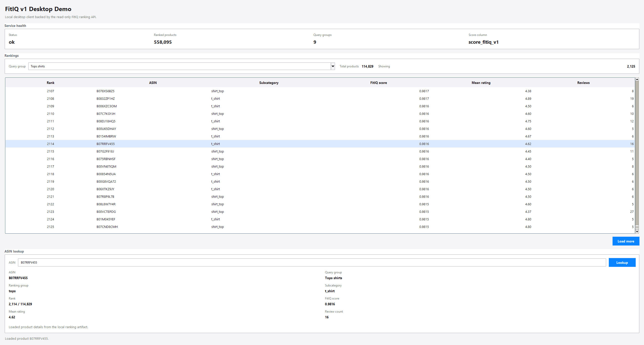Select row with ASIN B00U65DHAY
The height and width of the screenshot is (345, 644).
pyautogui.click(x=320, y=129)
